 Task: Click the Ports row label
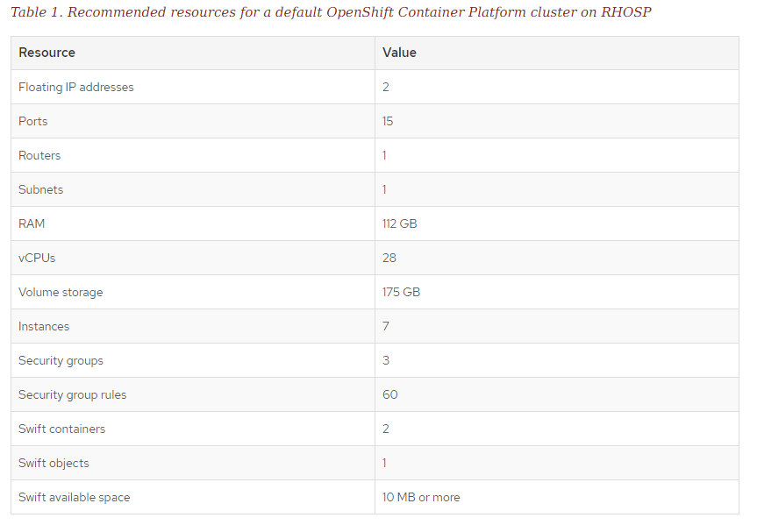[33, 121]
